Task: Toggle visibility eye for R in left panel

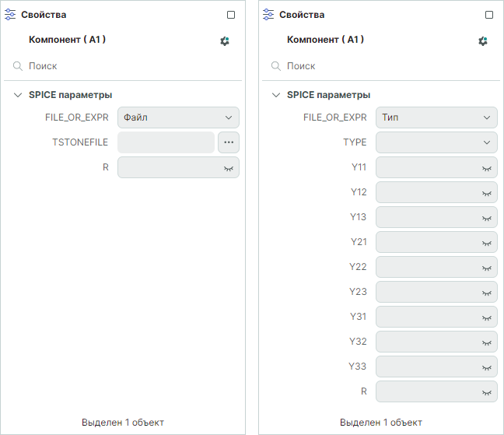Action: pyautogui.click(x=229, y=167)
